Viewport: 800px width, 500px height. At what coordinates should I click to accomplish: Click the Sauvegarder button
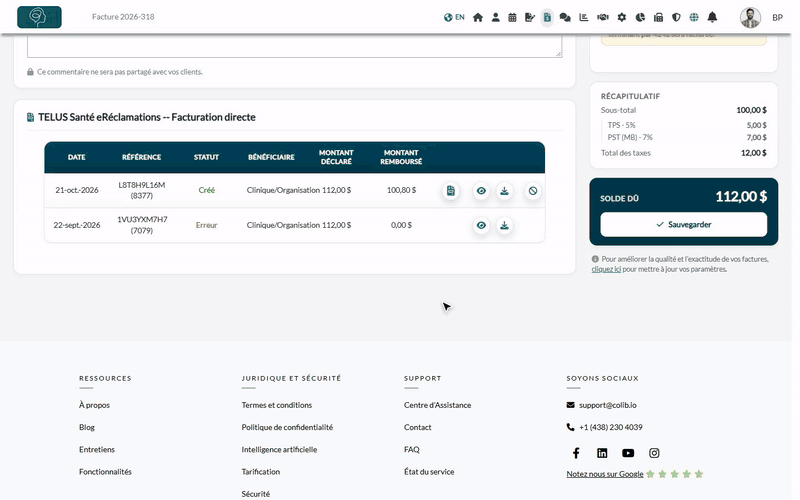point(683,224)
